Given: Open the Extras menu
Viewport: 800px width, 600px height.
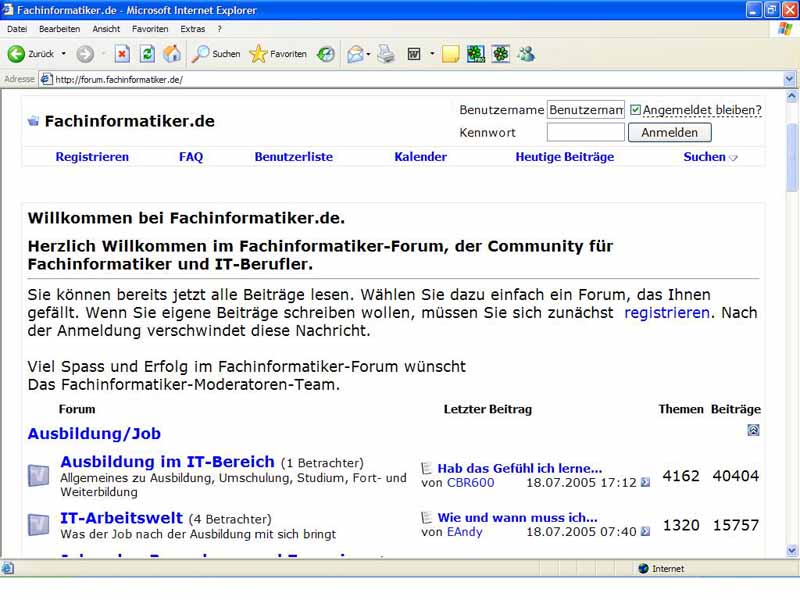Looking at the screenshot, I should coord(192,29).
